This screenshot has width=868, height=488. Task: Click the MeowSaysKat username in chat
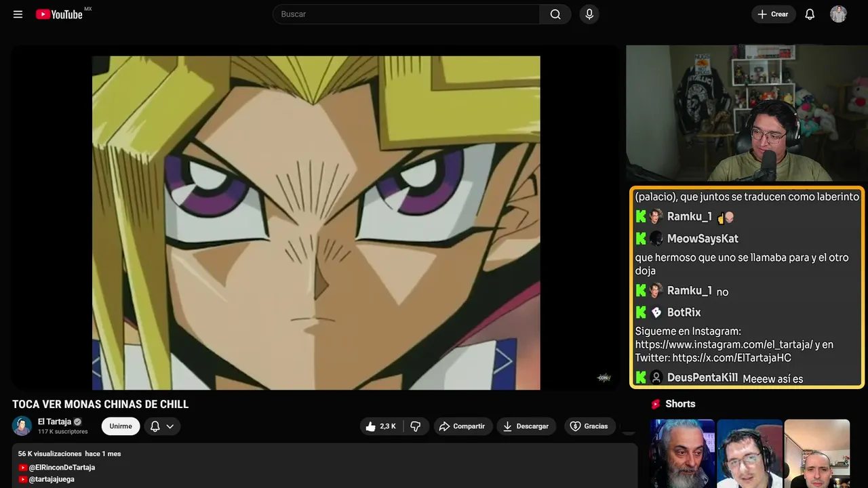(703, 239)
